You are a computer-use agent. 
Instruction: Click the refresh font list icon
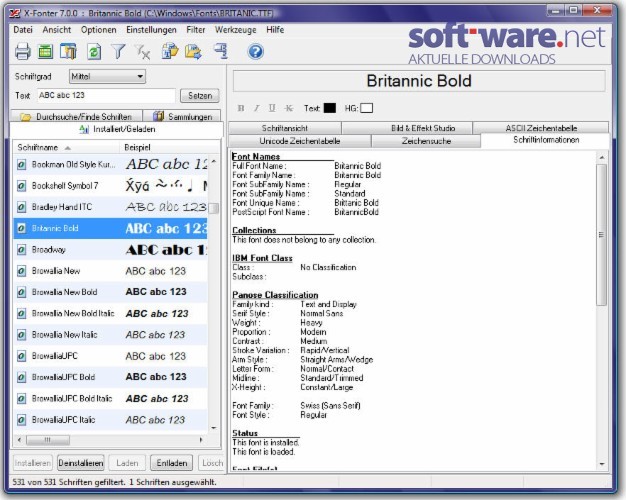point(94,52)
